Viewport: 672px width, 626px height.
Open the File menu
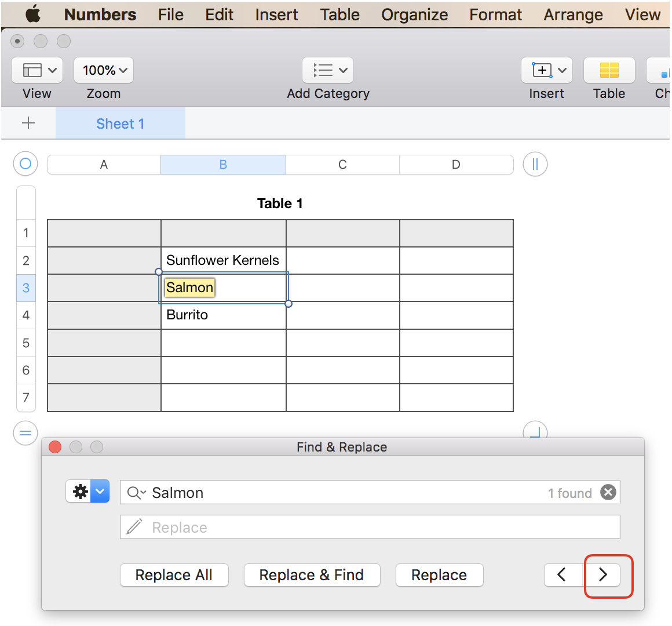click(170, 14)
